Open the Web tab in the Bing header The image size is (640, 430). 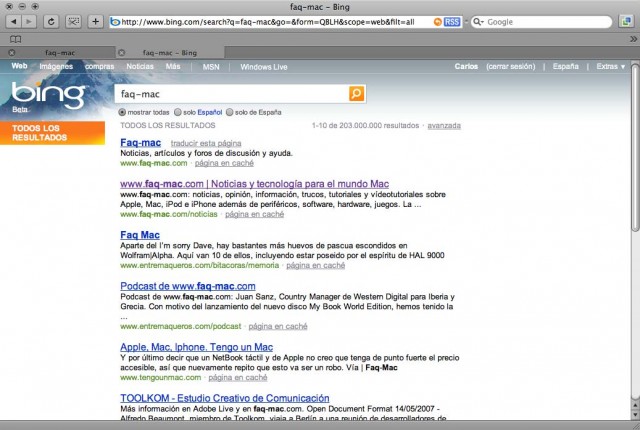[19, 66]
